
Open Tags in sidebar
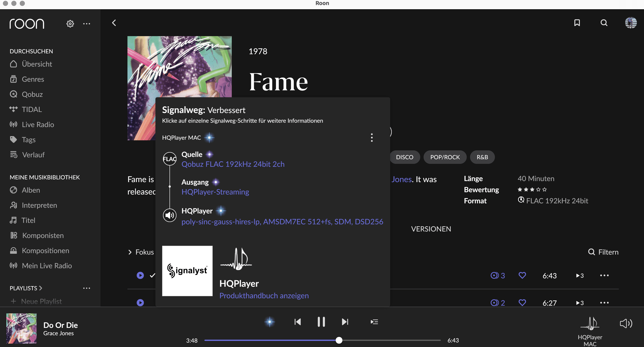tap(23, 139)
